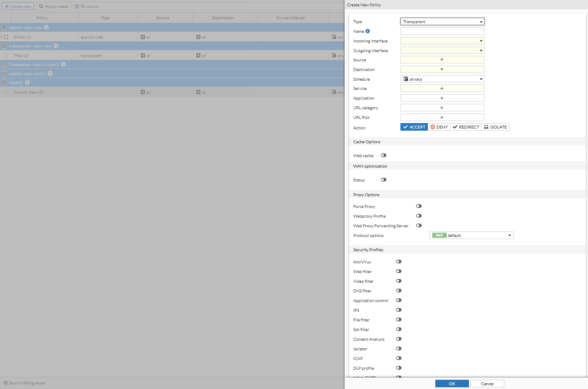Click the policy list Search field

pos(208,6)
